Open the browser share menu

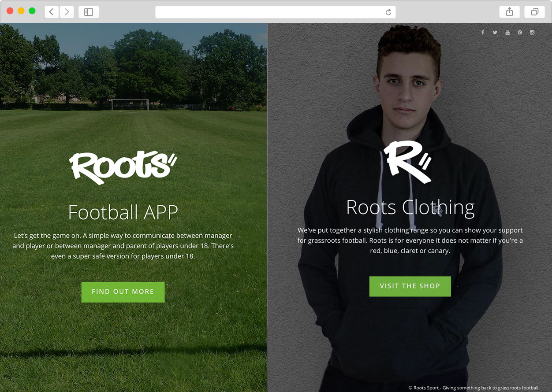tap(509, 12)
